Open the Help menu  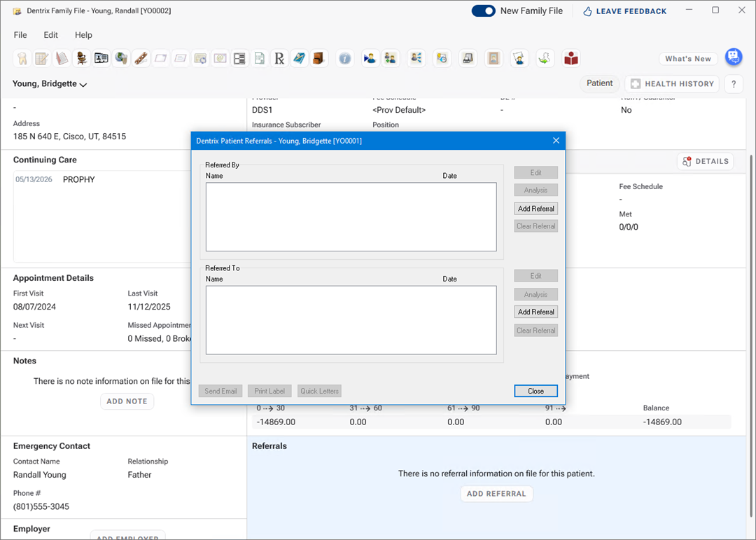pos(83,35)
